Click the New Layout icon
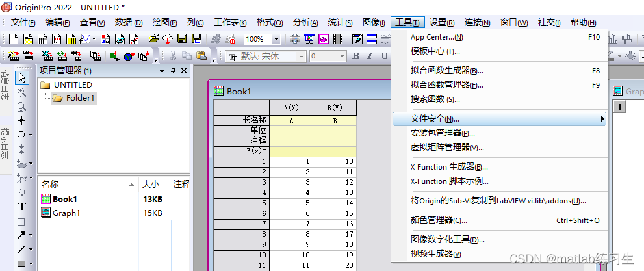644x271 pixels. pos(105,40)
